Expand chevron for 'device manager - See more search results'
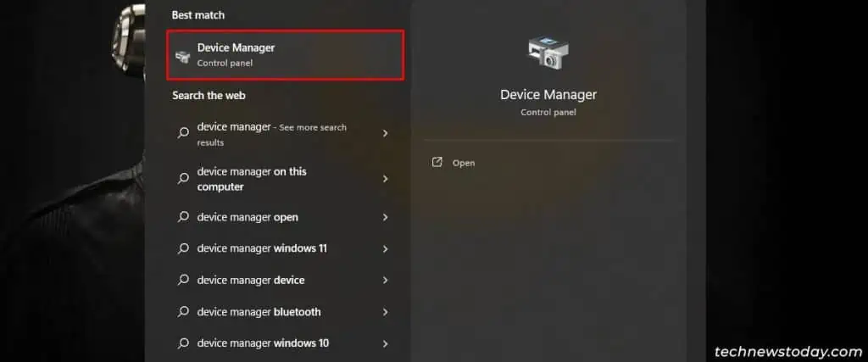 point(386,133)
